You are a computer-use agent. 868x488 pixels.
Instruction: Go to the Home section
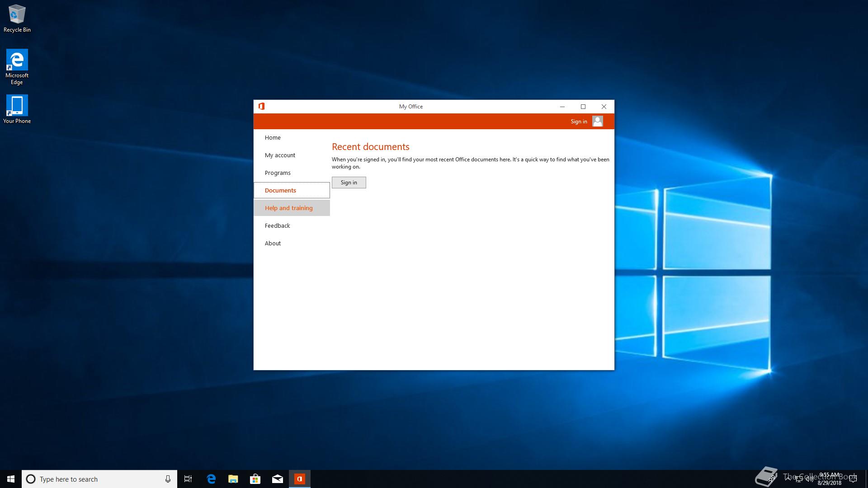[292, 137]
